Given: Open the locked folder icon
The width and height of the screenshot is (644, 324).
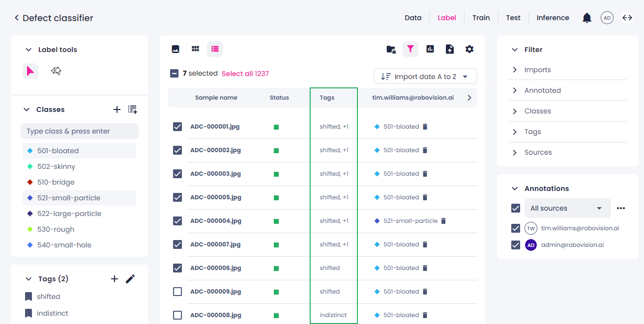Looking at the screenshot, I should 391,49.
